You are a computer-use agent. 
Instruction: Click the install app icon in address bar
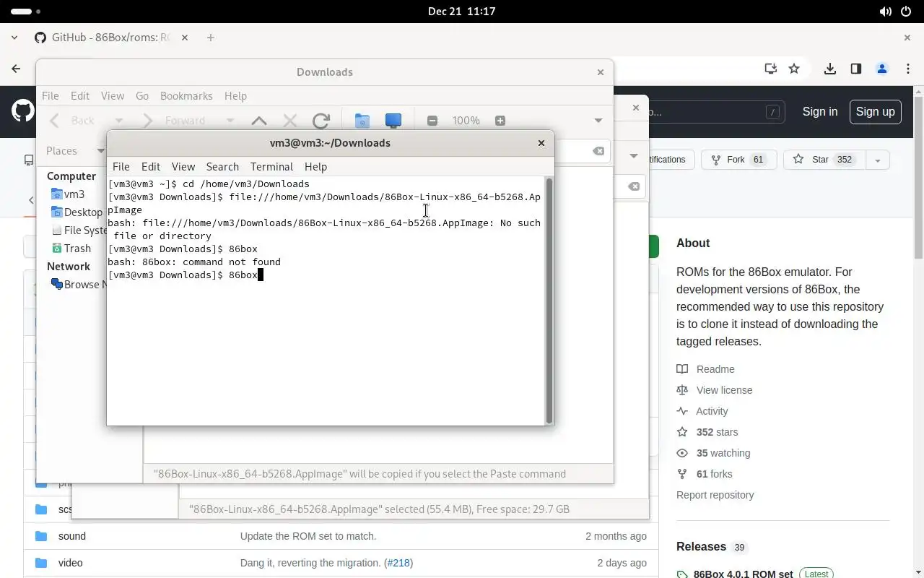point(771,69)
